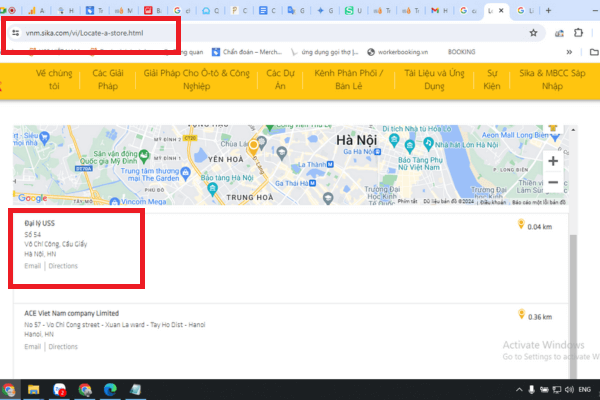Viewport: 600px width, 400px height.
Task: Click the Sân vận động Mỹ Đình green pin
Action: point(144,155)
